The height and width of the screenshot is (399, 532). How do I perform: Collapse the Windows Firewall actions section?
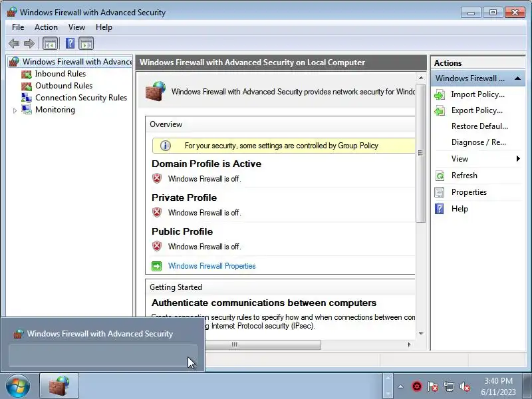[x=517, y=78]
